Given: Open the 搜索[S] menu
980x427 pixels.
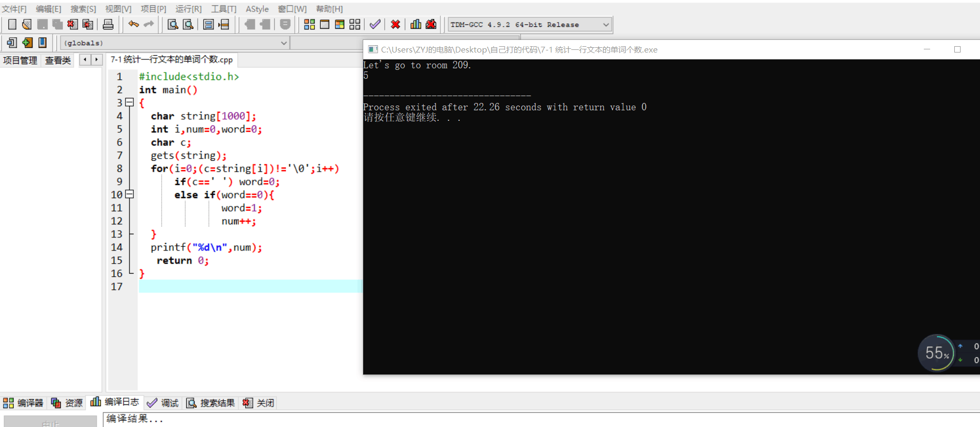Looking at the screenshot, I should point(83,9).
